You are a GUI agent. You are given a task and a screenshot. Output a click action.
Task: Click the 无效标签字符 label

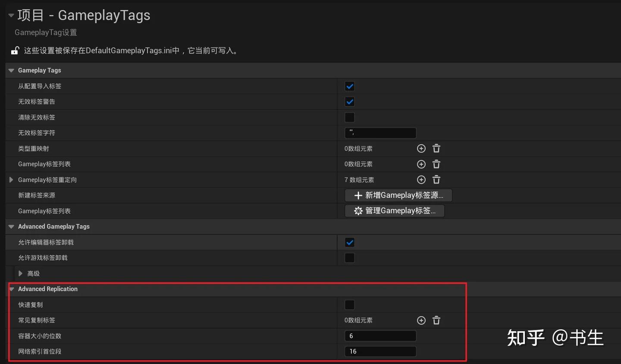[x=37, y=133]
